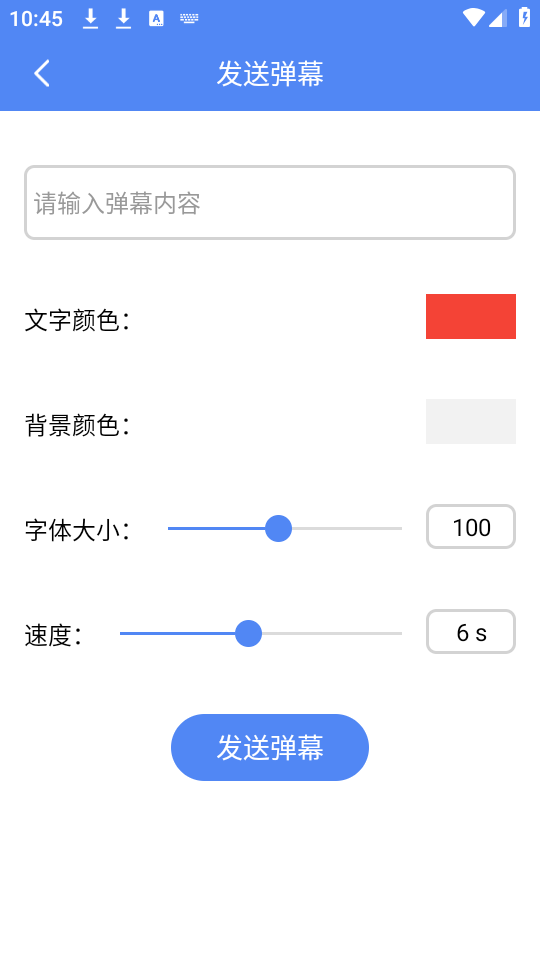Viewport: 540px width, 960px height.
Task: Focus the 请输入弹幕内容 text field
Action: 270,203
